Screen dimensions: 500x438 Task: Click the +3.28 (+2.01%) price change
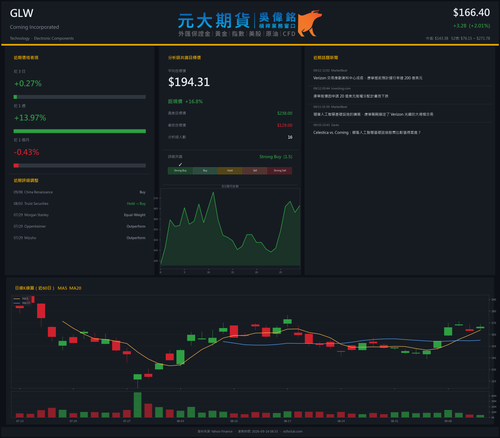[x=471, y=26]
